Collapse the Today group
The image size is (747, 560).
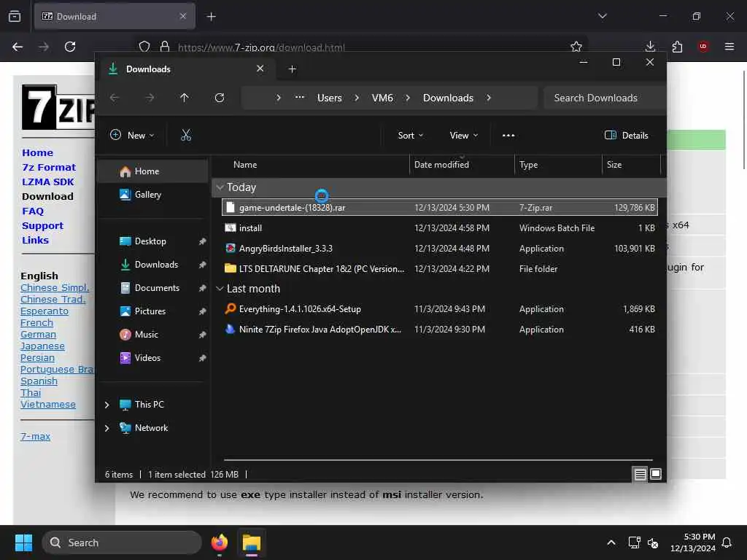click(x=220, y=187)
